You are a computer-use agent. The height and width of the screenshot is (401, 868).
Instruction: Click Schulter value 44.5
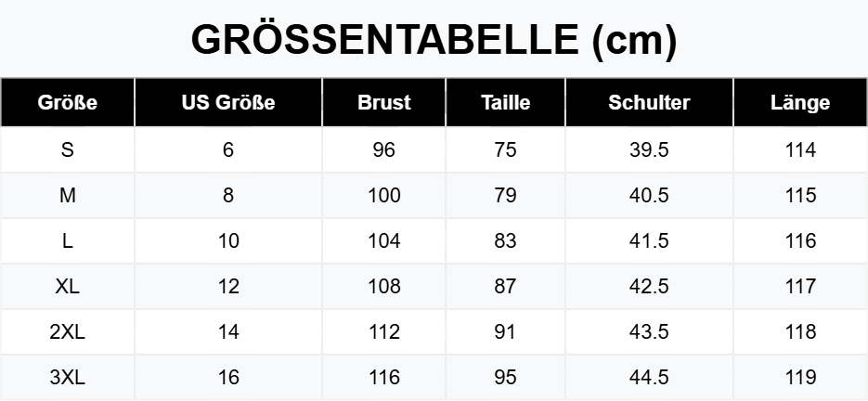(649, 377)
